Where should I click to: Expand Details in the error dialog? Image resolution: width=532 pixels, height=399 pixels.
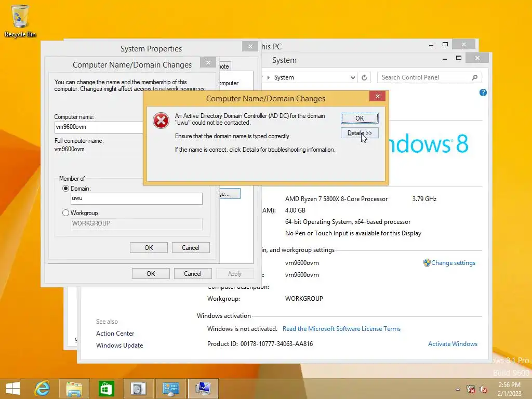click(360, 133)
